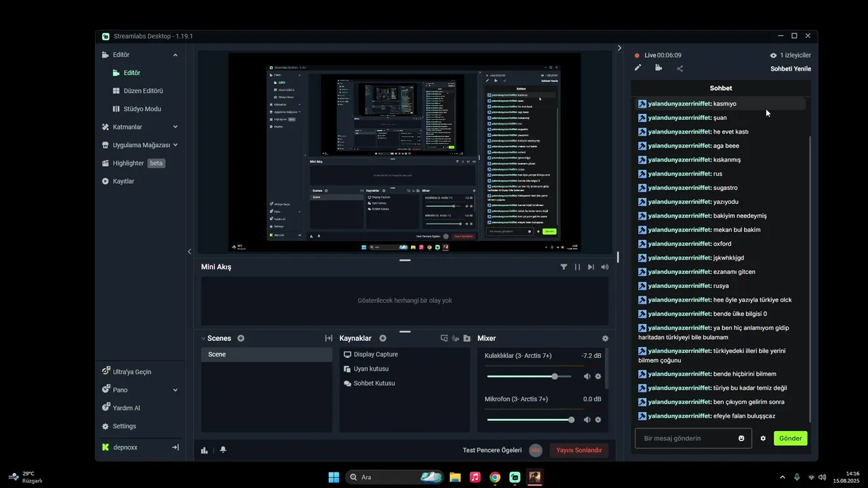Click the guest cam icon in the Kaynaklar header

[x=456, y=338]
